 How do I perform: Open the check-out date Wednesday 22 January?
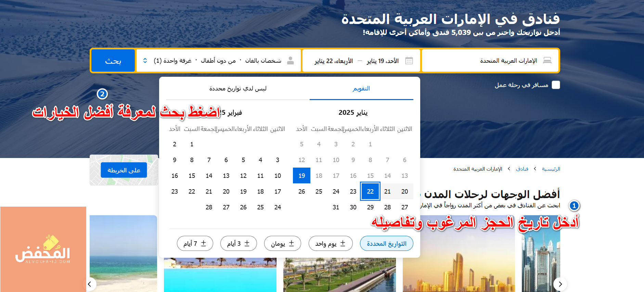[x=334, y=61]
